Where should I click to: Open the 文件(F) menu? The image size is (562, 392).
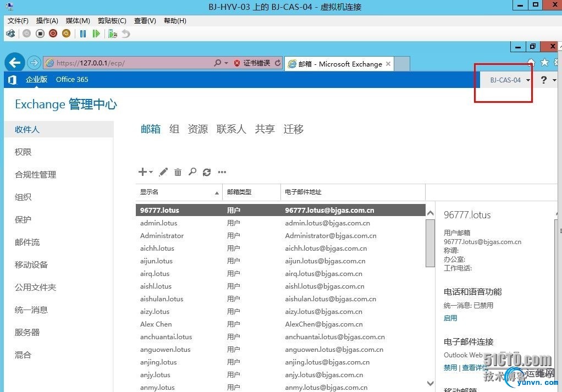click(x=18, y=21)
